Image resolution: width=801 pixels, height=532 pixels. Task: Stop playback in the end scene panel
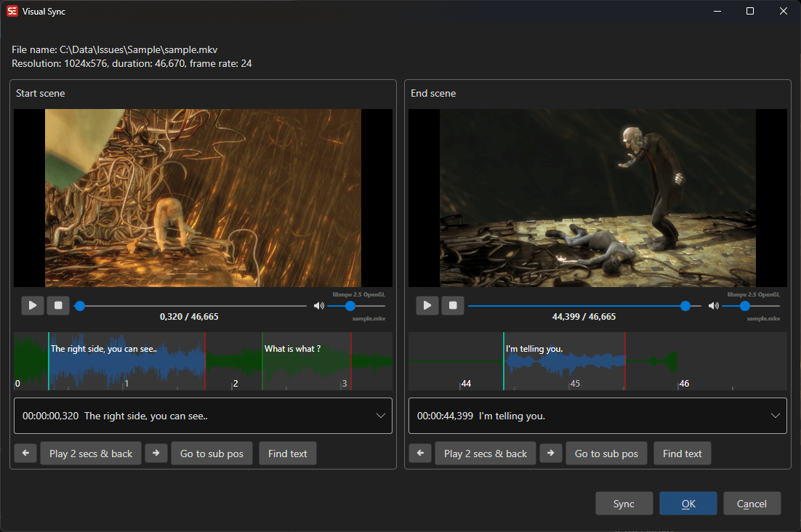coord(453,305)
